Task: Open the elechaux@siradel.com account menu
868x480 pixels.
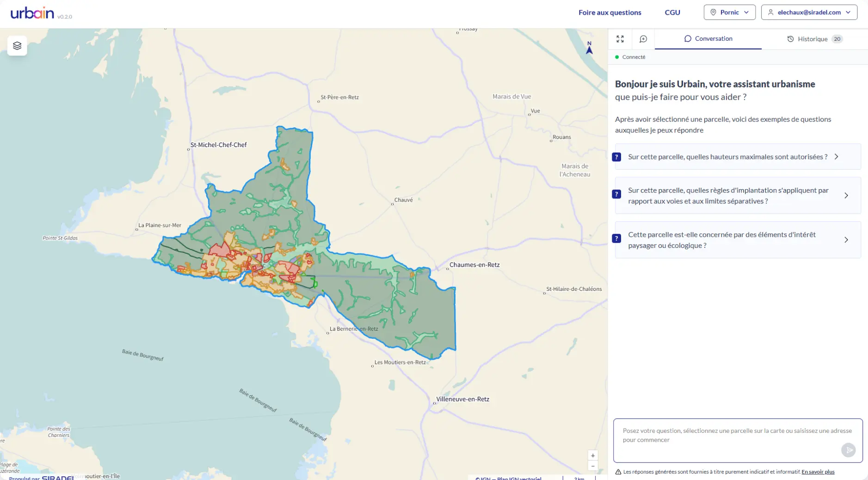Action: tap(809, 12)
